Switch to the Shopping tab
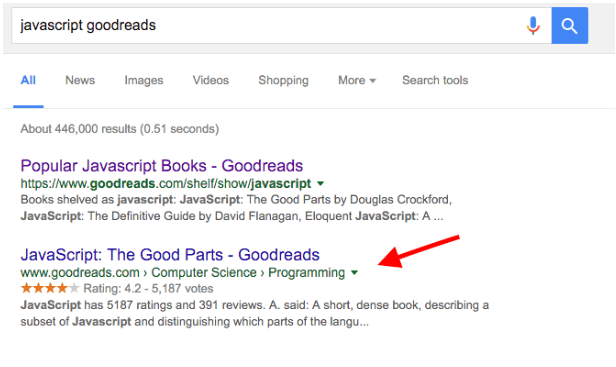 (x=283, y=80)
